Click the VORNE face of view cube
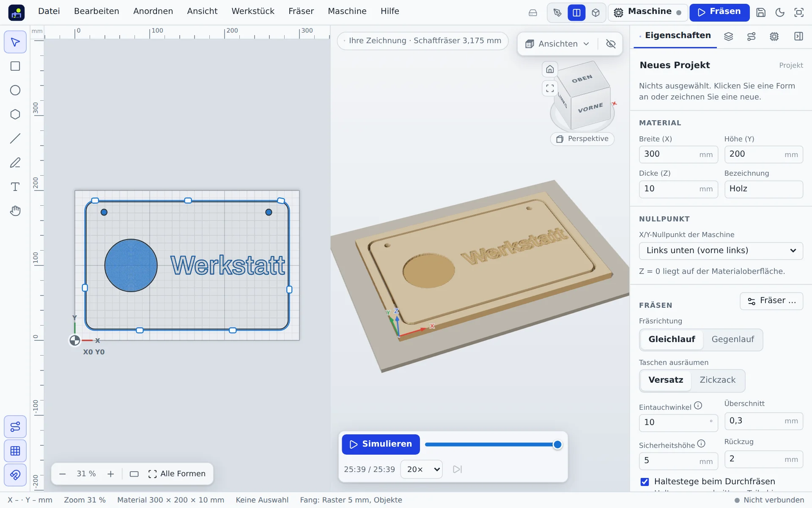 pos(590,108)
